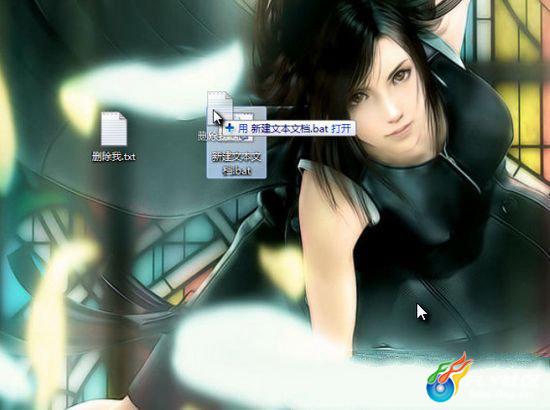Click the character's face on the wallpaper
Viewport: 550px width, 410px height.
click(x=388, y=102)
